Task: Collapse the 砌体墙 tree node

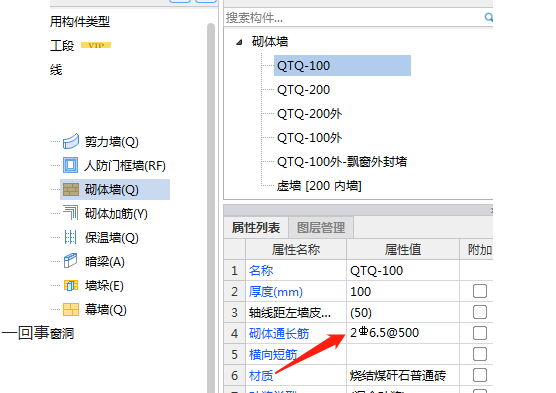Action: click(x=239, y=42)
